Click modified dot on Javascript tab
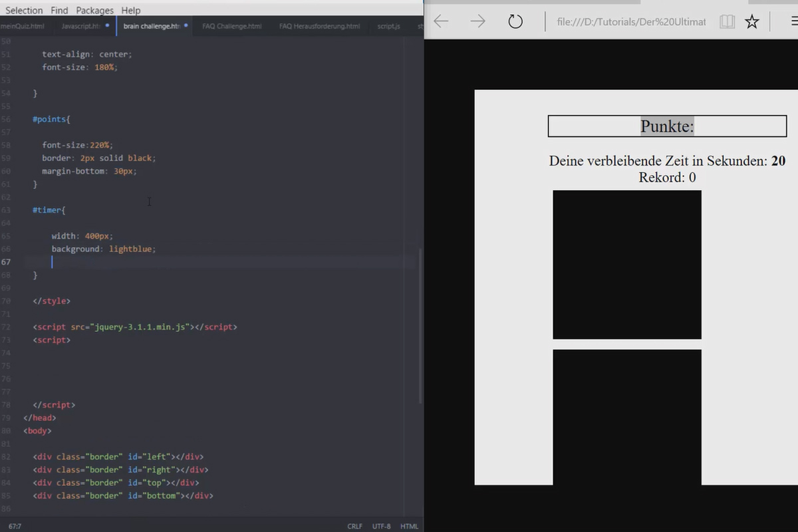This screenshot has width=798, height=532. tap(107, 26)
